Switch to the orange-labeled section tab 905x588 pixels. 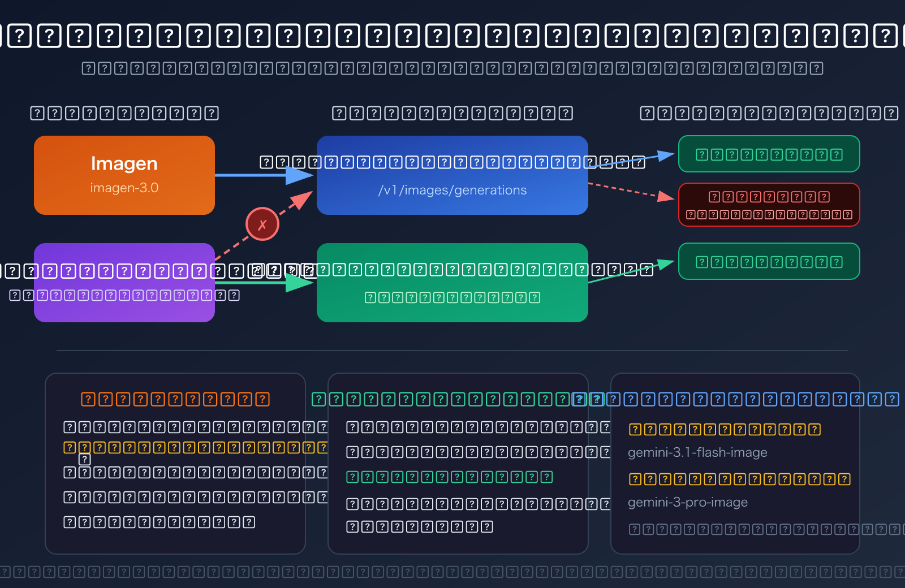[175, 399]
